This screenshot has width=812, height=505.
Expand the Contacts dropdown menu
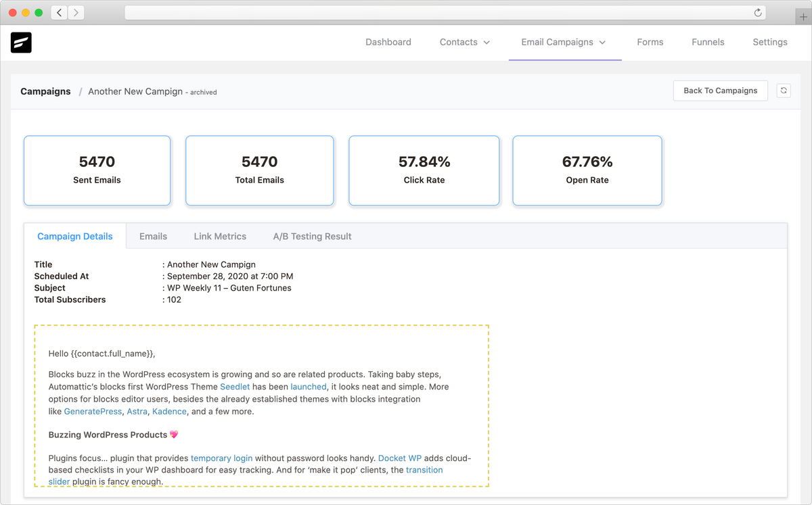464,42
